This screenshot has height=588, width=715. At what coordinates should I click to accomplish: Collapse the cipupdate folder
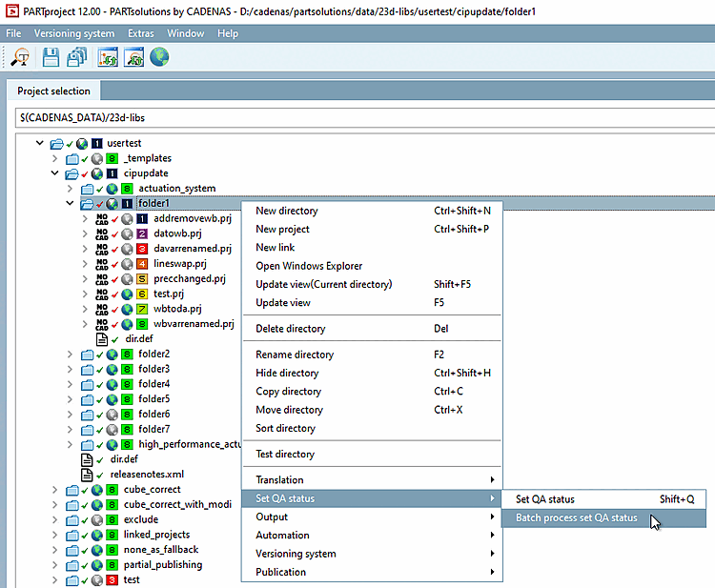click(54, 173)
